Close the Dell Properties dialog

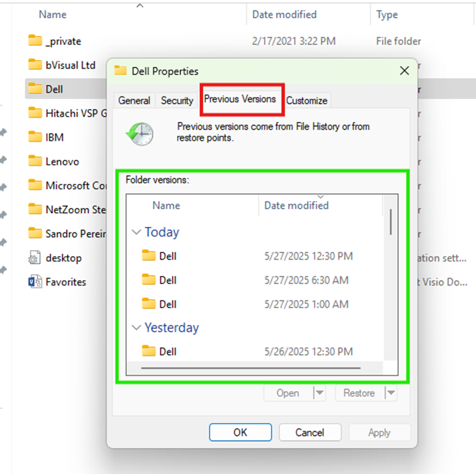coord(404,70)
